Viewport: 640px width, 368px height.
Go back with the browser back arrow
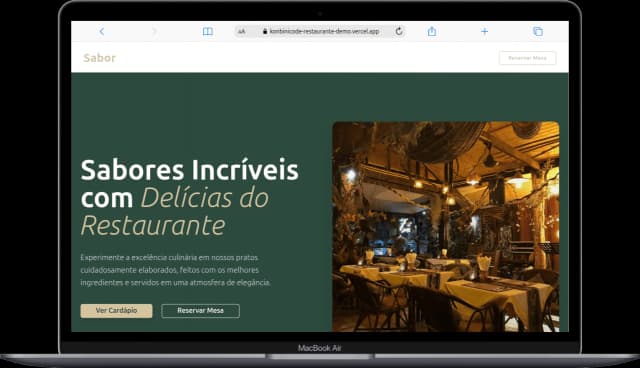coord(102,31)
